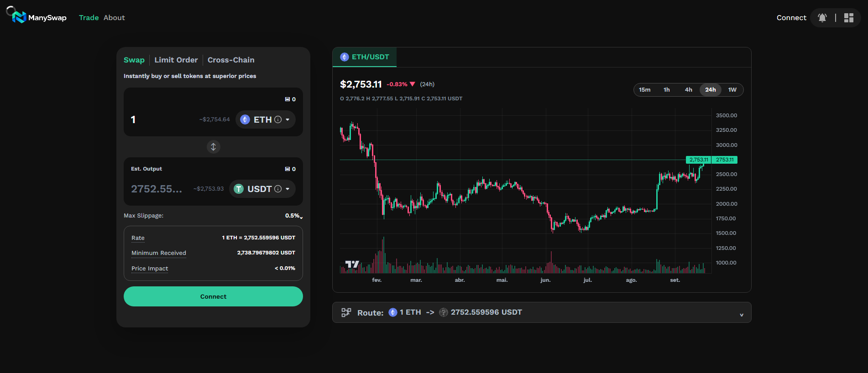Open the Trade menu item

pos(89,18)
